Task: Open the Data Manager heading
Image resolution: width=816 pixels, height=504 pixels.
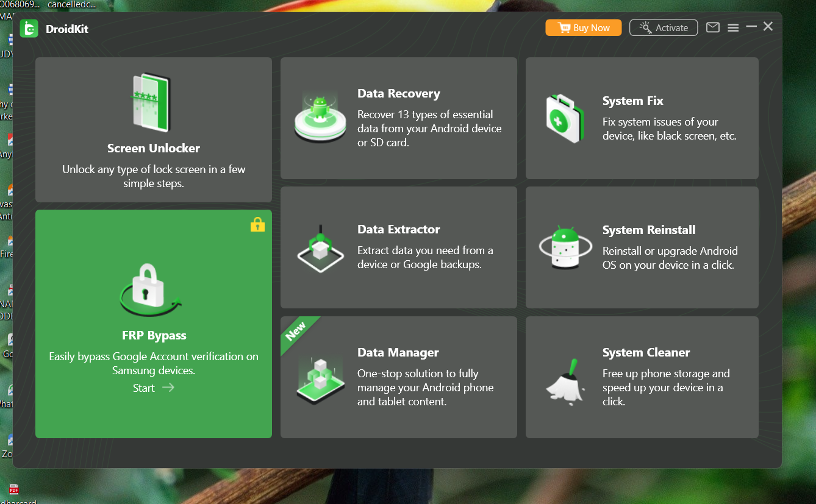Action: [x=398, y=353]
